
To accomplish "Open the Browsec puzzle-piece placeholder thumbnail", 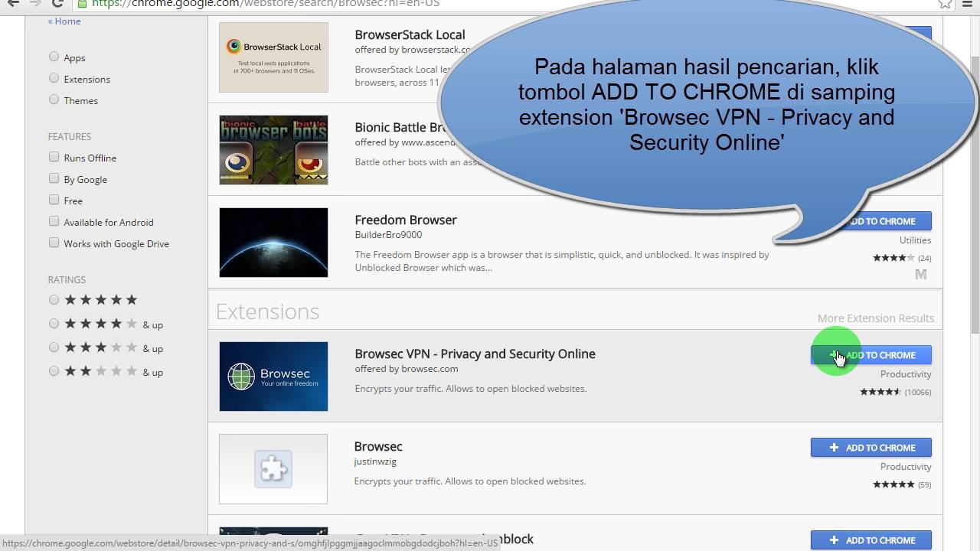I will (x=273, y=469).
